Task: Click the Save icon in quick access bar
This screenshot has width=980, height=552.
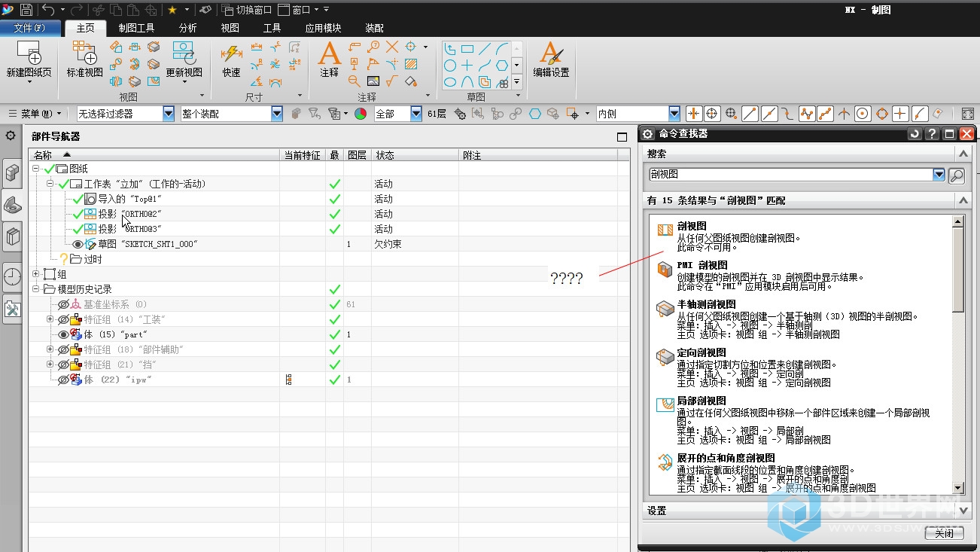Action: pyautogui.click(x=26, y=10)
